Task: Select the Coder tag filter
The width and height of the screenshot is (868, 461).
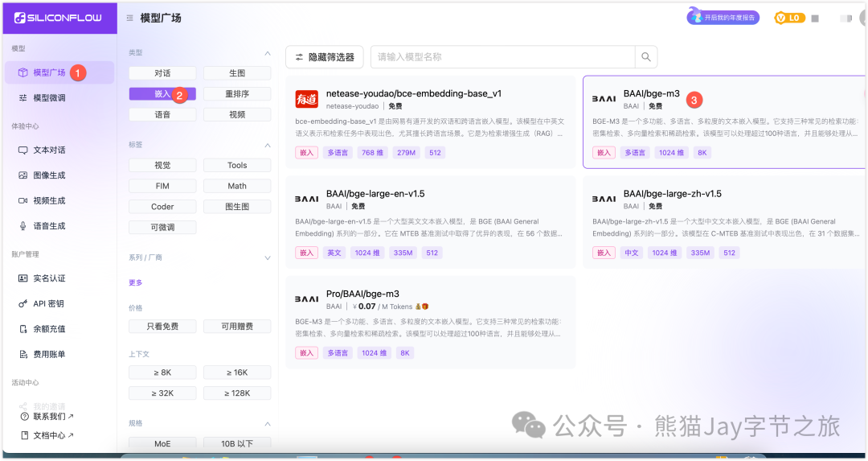Action: (x=162, y=207)
